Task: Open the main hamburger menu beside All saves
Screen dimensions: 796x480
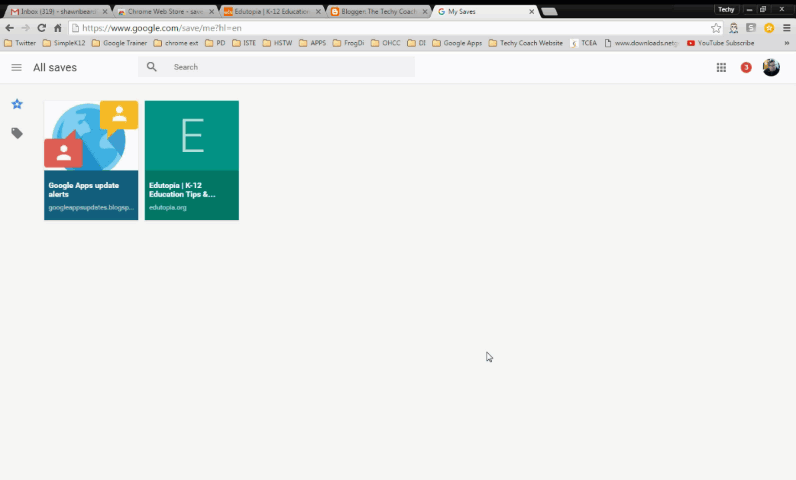Action: point(16,67)
